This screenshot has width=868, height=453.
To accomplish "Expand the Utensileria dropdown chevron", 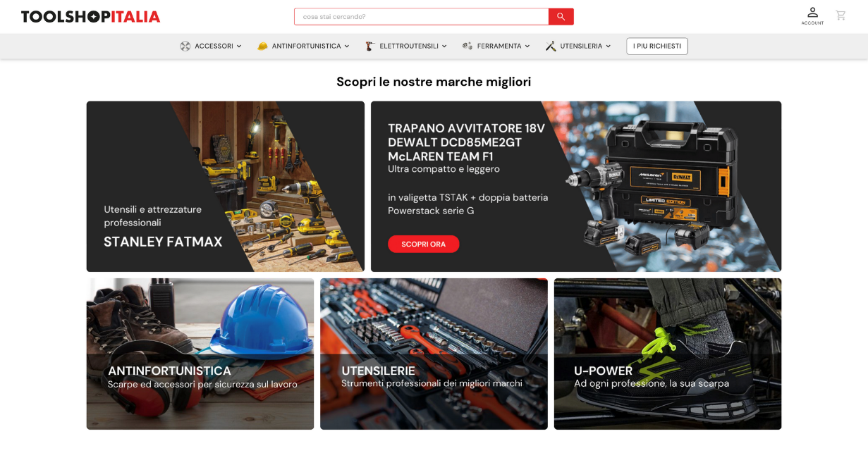I will tap(608, 46).
